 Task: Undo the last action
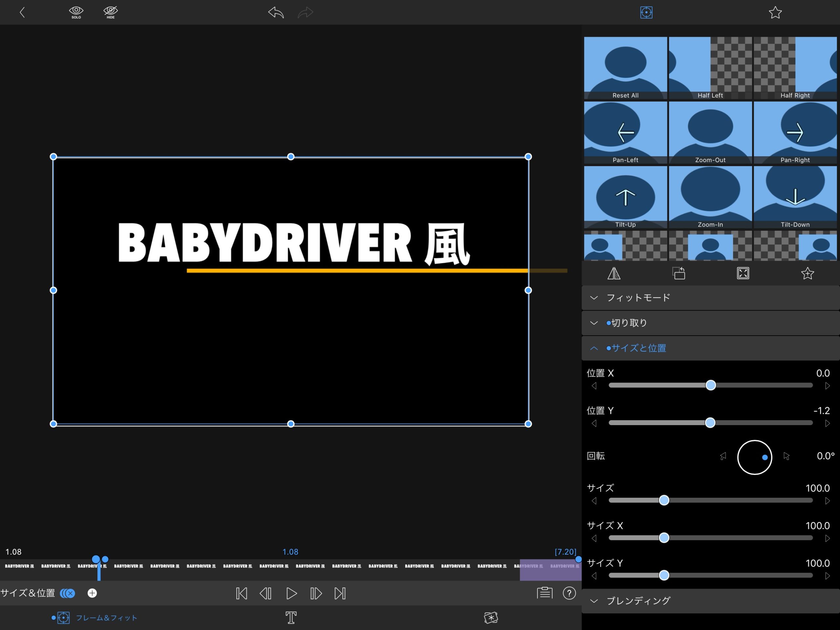tap(276, 12)
